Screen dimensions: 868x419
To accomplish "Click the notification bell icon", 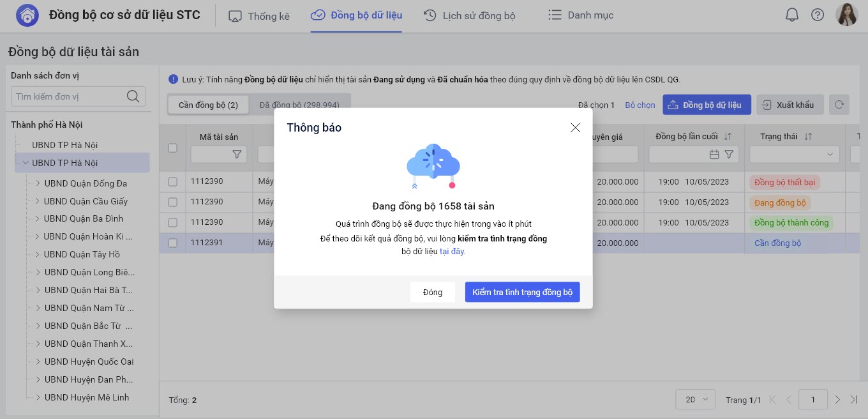I will tap(792, 15).
